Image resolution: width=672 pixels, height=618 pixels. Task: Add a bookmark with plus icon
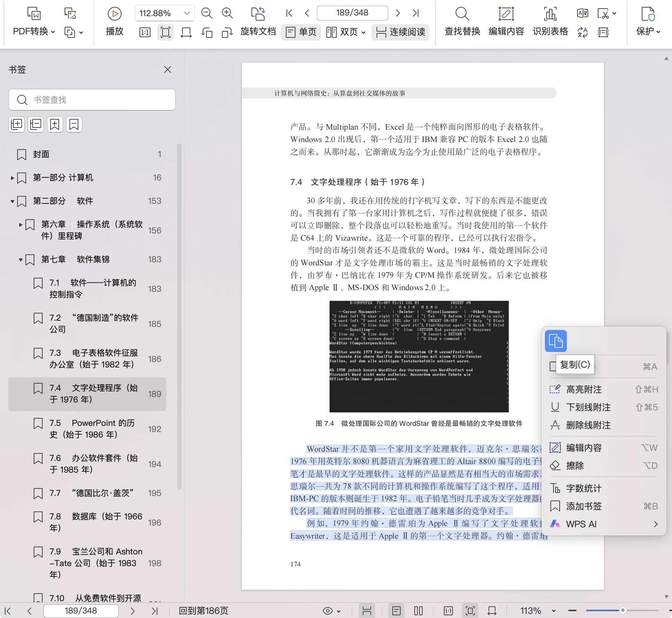(x=55, y=124)
